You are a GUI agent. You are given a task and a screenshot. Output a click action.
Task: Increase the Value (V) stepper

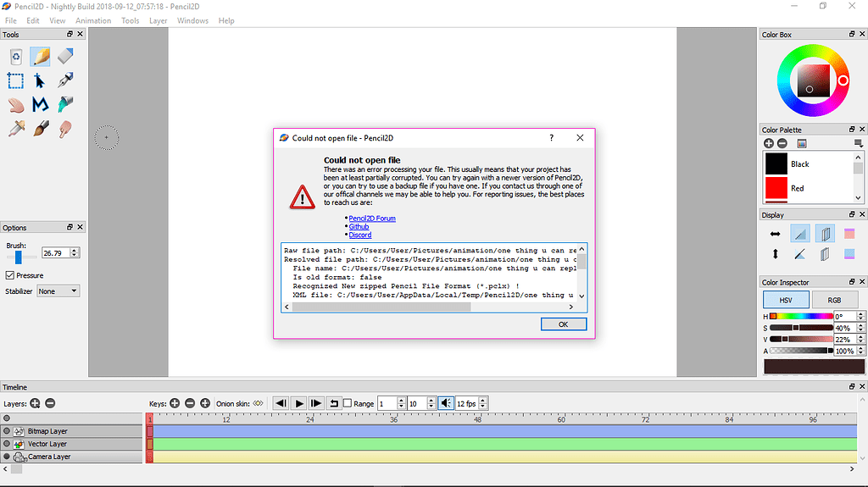coord(860,336)
